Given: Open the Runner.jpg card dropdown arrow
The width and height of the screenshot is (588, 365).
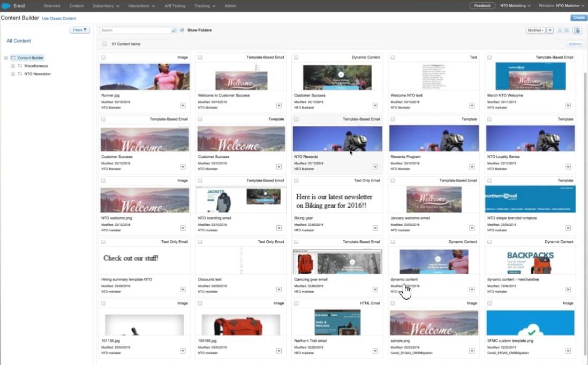Looking at the screenshot, I should tap(183, 105).
